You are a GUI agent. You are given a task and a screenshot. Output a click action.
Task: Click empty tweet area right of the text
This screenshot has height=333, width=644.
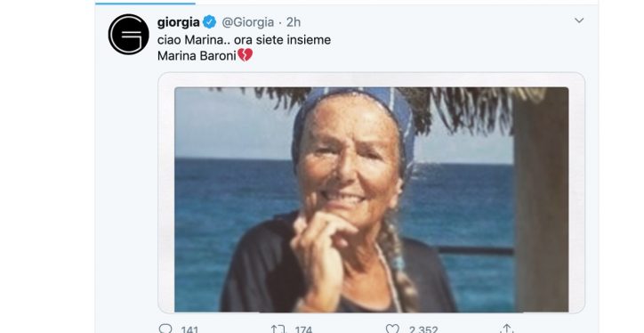[452, 47]
